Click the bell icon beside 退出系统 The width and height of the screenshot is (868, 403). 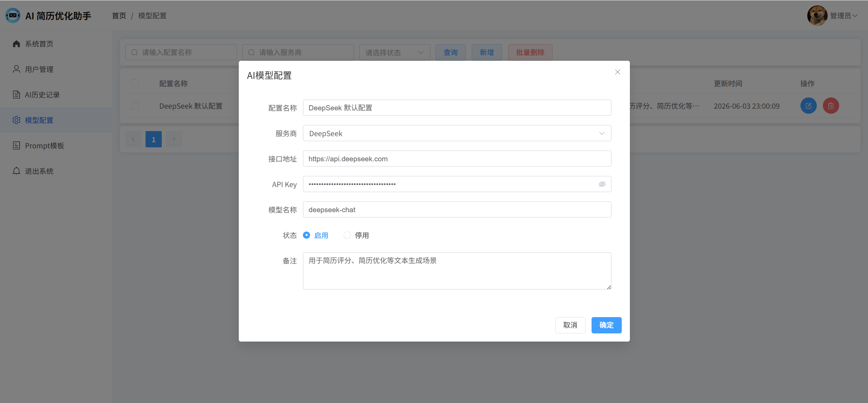(16, 171)
